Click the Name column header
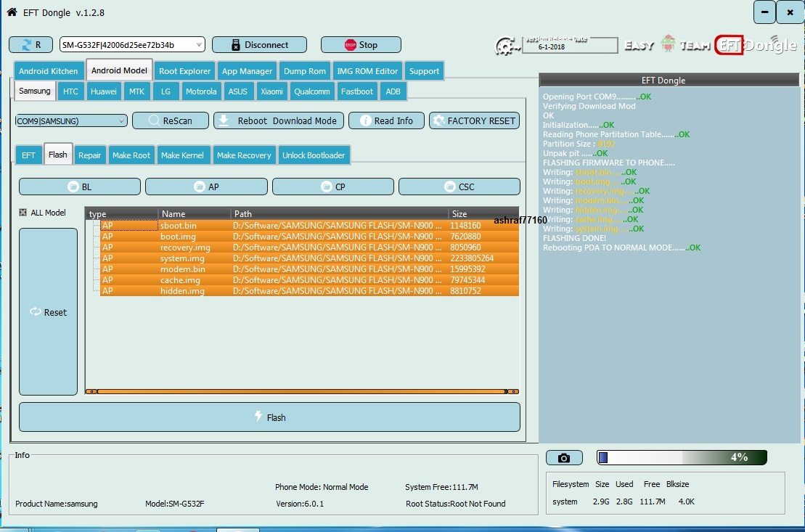 (x=195, y=213)
